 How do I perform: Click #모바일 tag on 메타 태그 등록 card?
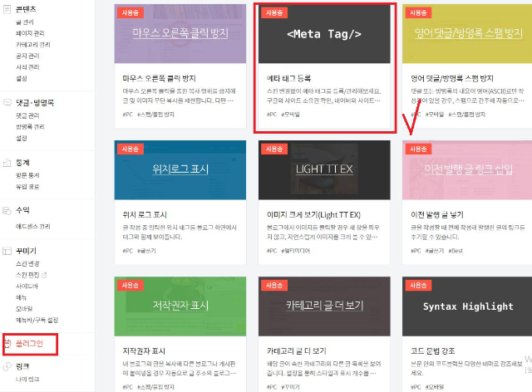pyautogui.click(x=290, y=115)
